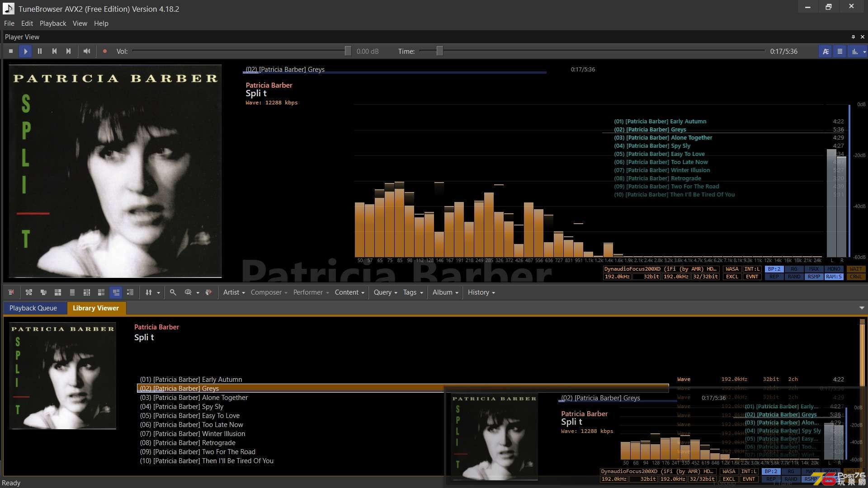Click the Stop playback button
This screenshot has width=868, height=488.
(11, 52)
